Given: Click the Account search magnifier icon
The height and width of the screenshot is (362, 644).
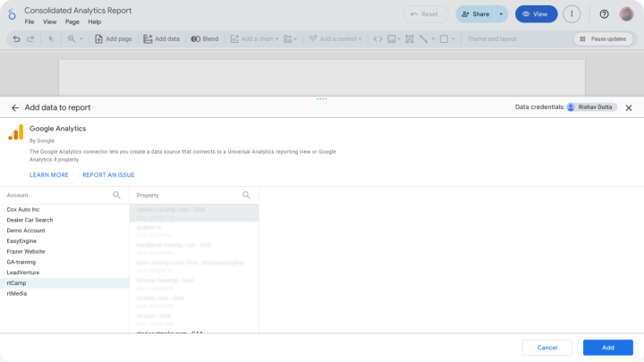Looking at the screenshot, I should tap(116, 195).
